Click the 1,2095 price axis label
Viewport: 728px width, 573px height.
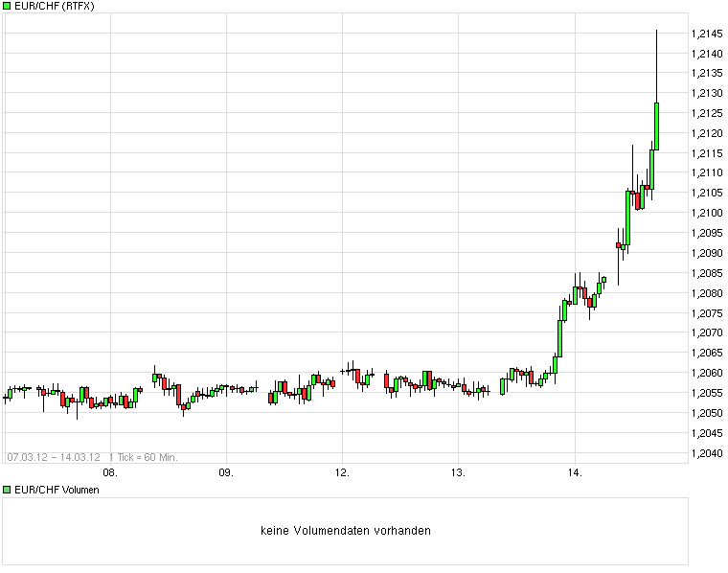tap(707, 233)
